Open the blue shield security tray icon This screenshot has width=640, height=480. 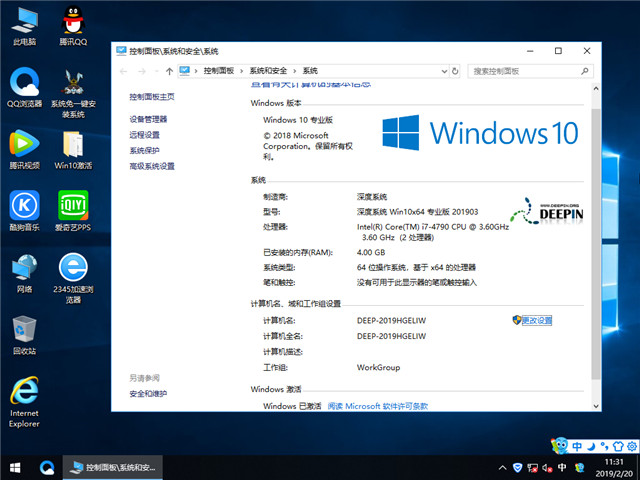click(x=518, y=468)
